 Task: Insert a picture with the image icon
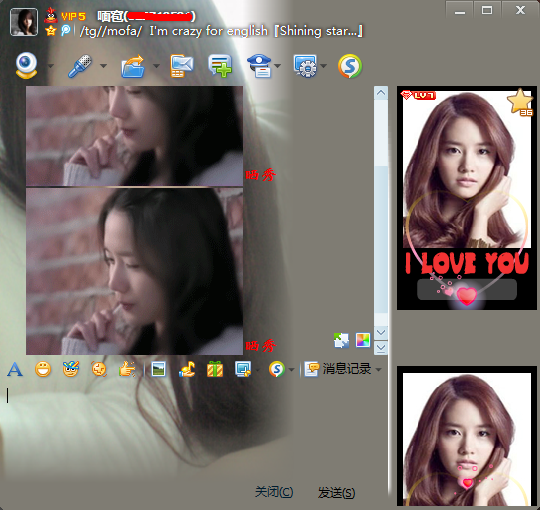(158, 370)
